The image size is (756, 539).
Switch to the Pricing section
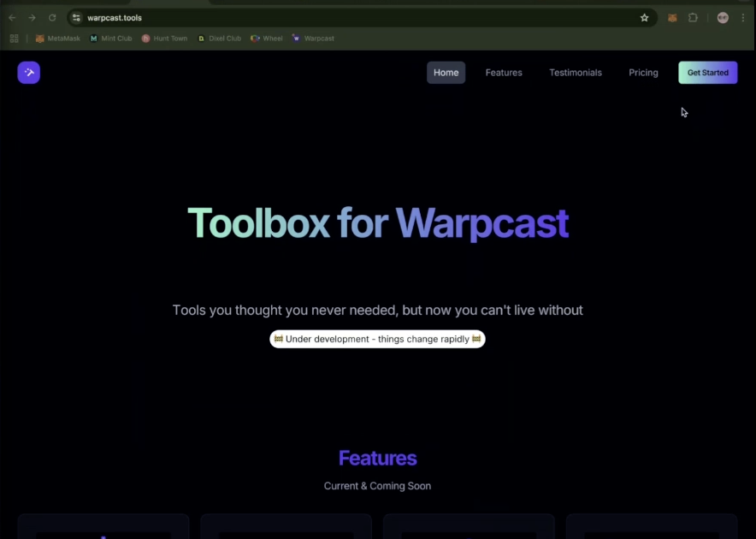pyautogui.click(x=643, y=73)
